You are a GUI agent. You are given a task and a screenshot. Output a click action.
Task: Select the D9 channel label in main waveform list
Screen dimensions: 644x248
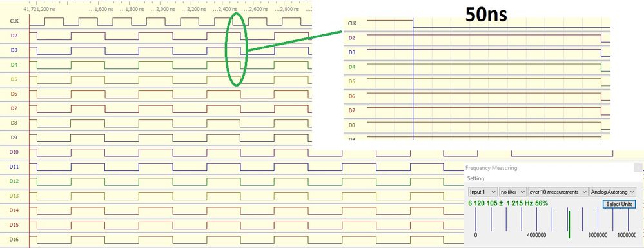click(x=14, y=138)
